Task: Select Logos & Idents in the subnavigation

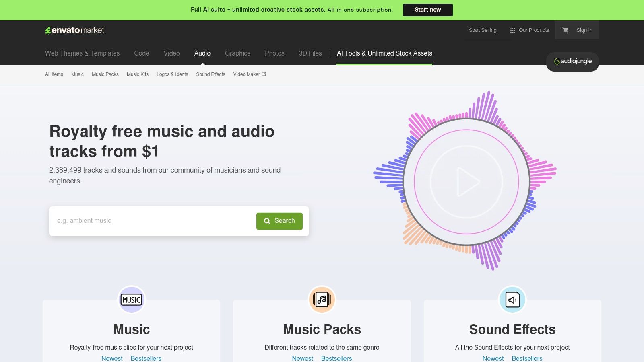Action: point(172,74)
